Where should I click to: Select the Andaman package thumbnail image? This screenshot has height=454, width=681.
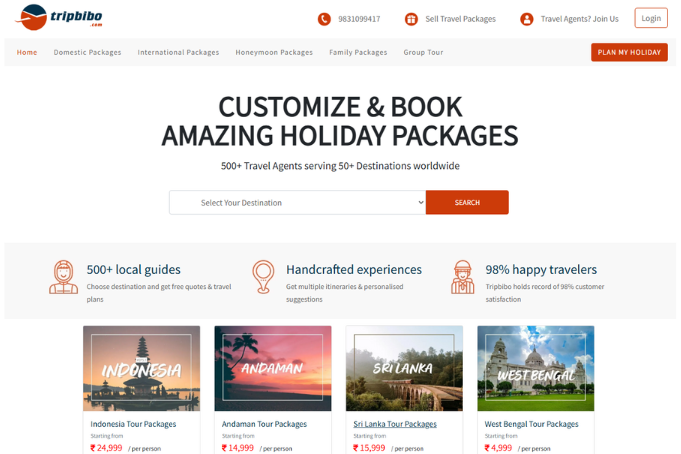point(273,368)
